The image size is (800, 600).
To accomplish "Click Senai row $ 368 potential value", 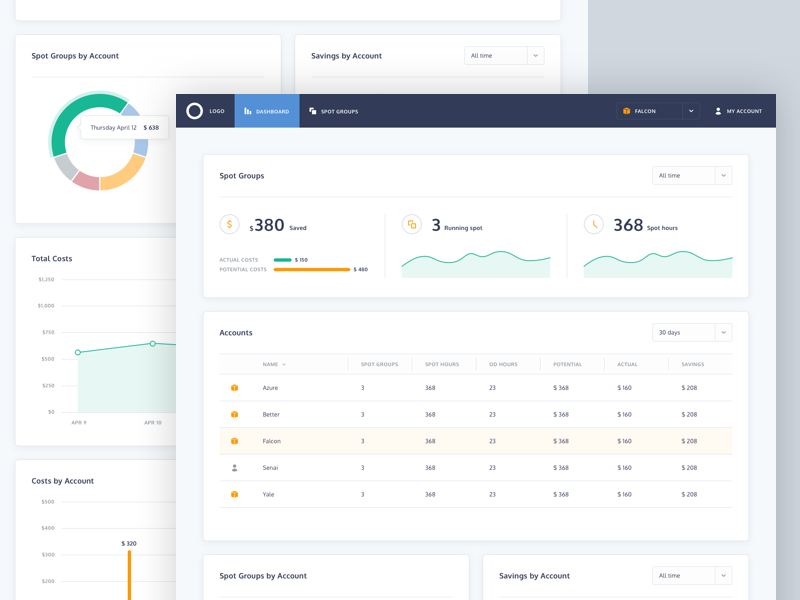I will pyautogui.click(x=561, y=467).
